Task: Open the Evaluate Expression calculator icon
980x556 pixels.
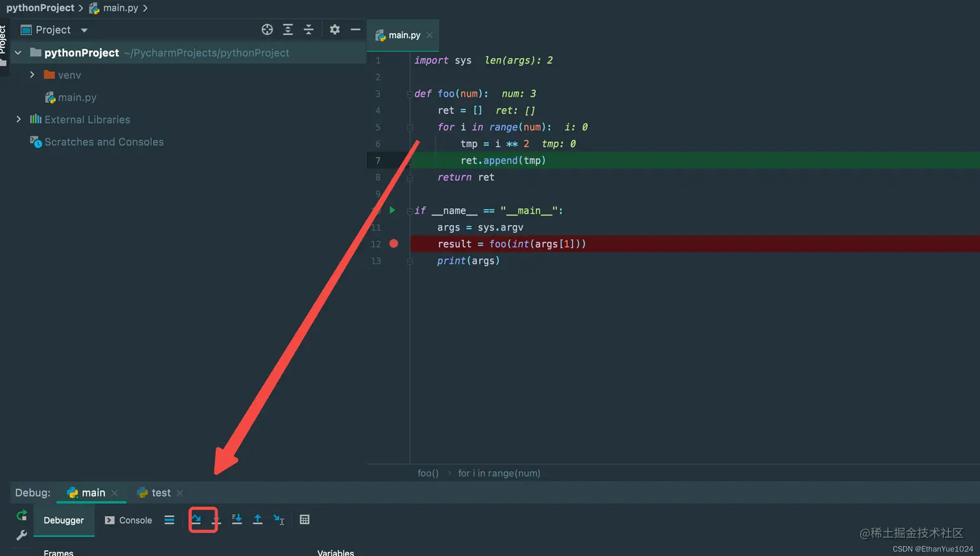Action: (305, 520)
